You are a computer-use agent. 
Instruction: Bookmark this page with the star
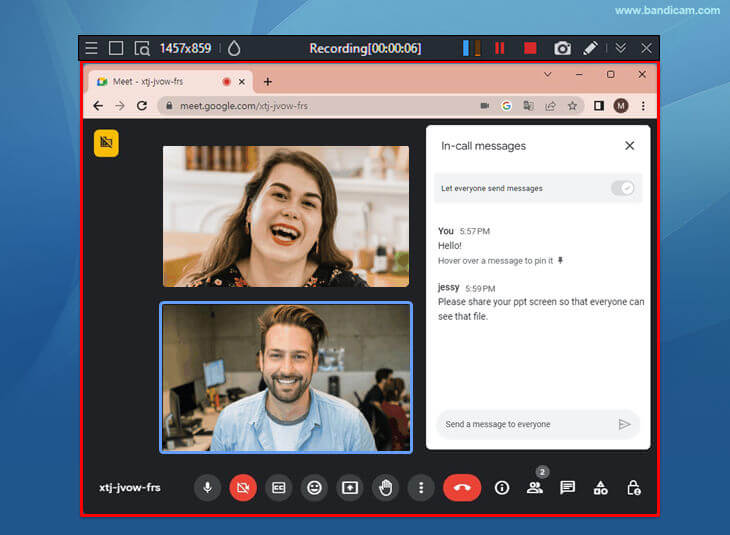pyautogui.click(x=572, y=106)
